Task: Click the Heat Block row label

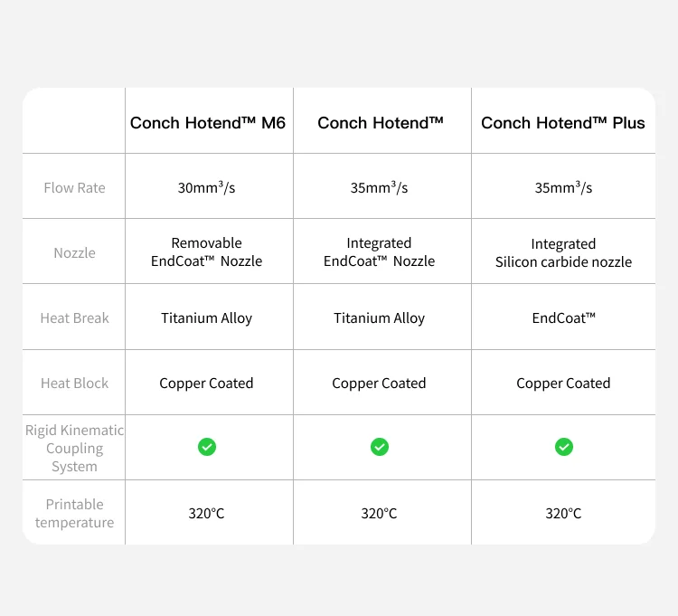Action: point(74,384)
